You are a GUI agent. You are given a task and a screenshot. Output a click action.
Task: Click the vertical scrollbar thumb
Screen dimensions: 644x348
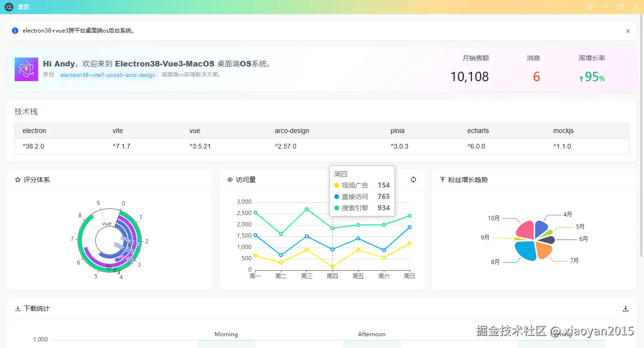click(x=641, y=136)
